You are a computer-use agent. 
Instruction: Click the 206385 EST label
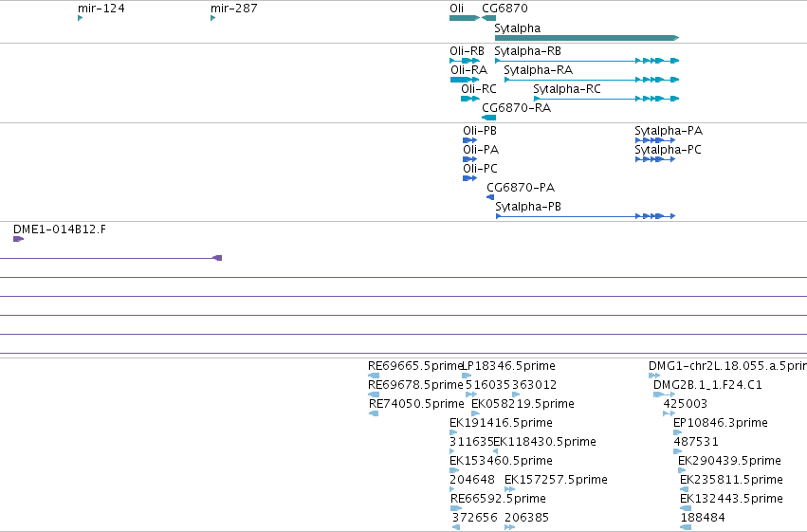[x=526, y=518]
